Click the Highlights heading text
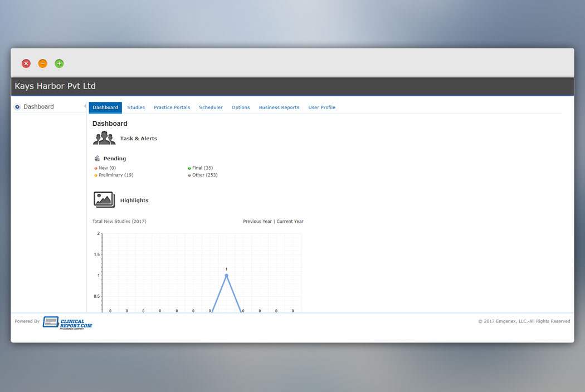 click(x=134, y=200)
